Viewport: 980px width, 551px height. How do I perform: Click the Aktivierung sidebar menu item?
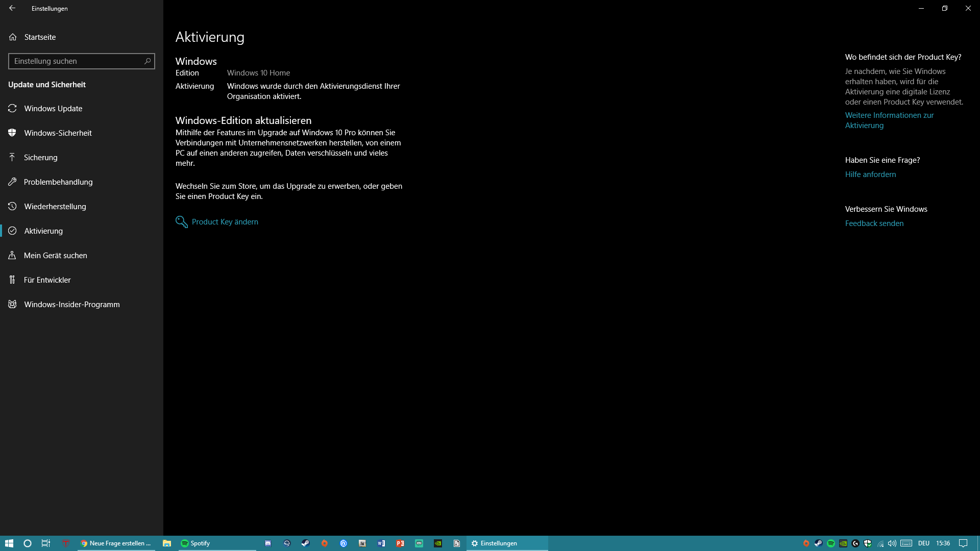(43, 230)
